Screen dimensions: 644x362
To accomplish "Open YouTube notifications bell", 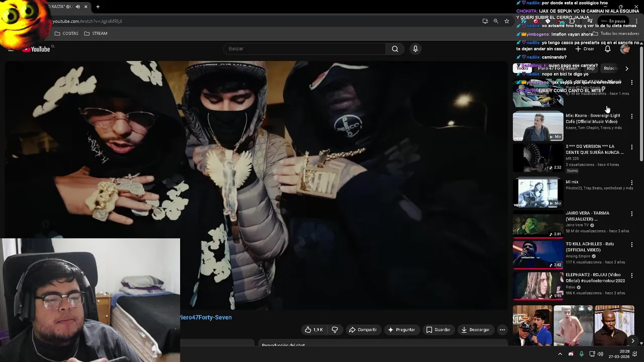I will click(608, 49).
